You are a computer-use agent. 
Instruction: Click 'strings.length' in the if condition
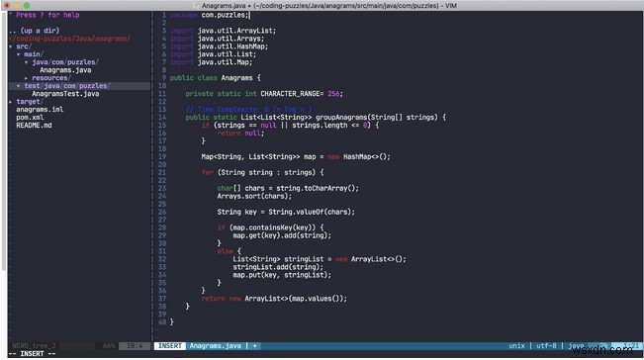320,126
